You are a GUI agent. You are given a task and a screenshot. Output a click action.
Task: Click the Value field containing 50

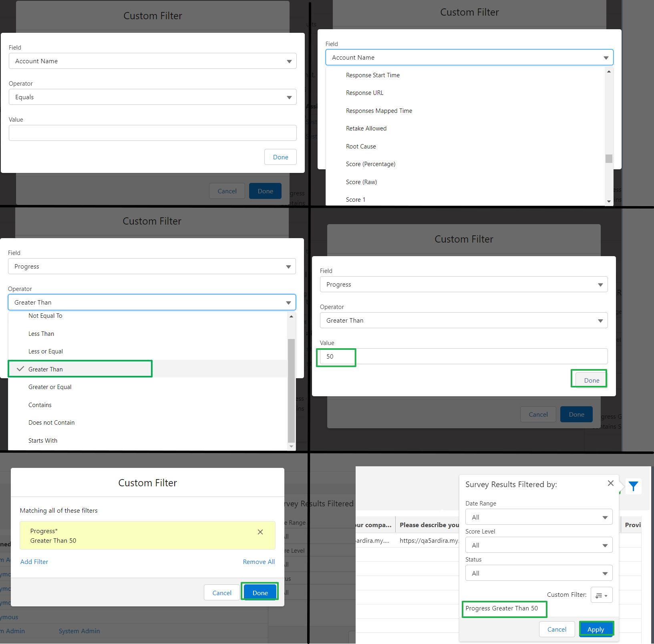coord(336,357)
